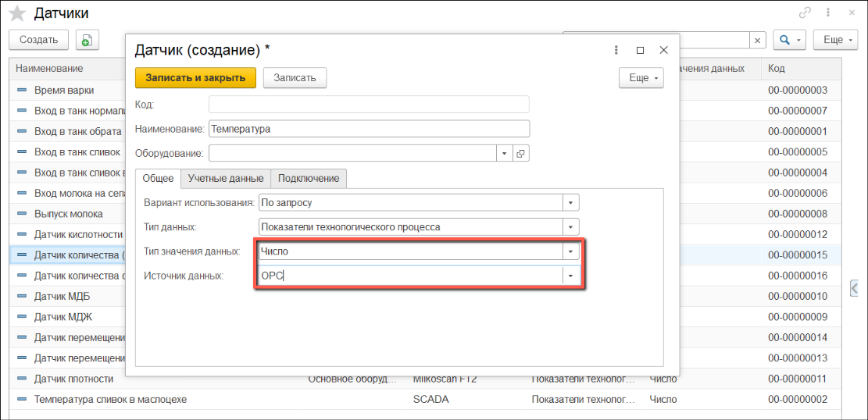Switch to the Учетные данные tab
The height and width of the screenshot is (420, 868).
(x=225, y=179)
